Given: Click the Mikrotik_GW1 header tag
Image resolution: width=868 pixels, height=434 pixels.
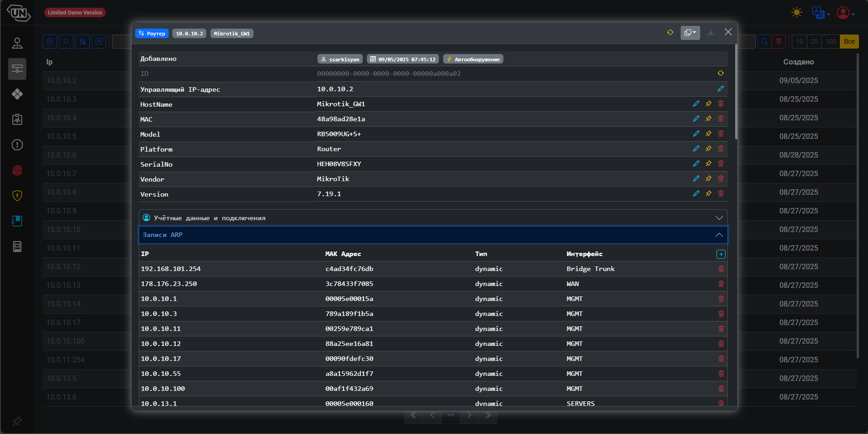Looking at the screenshot, I should (x=232, y=34).
